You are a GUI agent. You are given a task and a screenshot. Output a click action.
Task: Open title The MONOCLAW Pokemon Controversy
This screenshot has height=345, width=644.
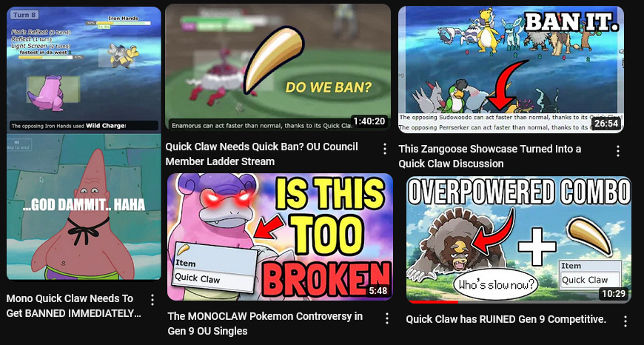(x=265, y=324)
